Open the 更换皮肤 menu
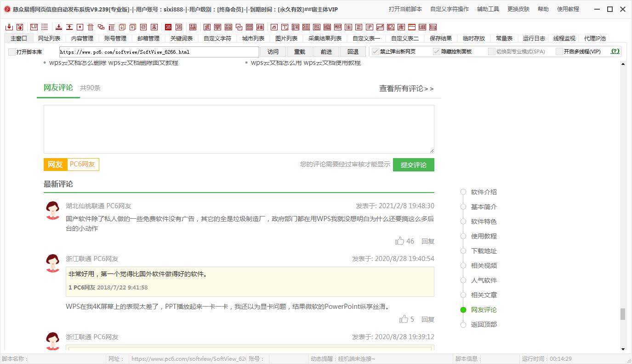The image size is (632, 364). (518, 9)
